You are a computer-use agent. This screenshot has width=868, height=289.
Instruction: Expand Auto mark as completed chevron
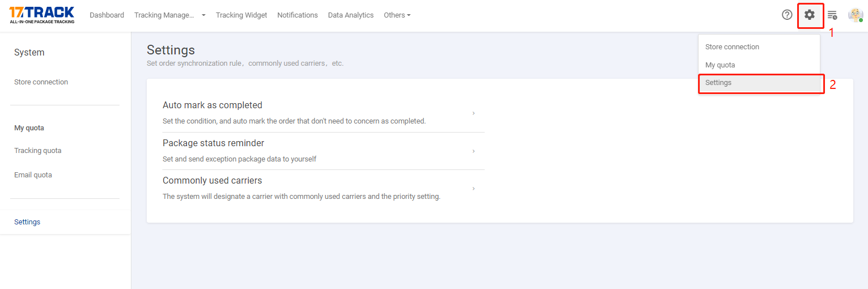tap(474, 113)
